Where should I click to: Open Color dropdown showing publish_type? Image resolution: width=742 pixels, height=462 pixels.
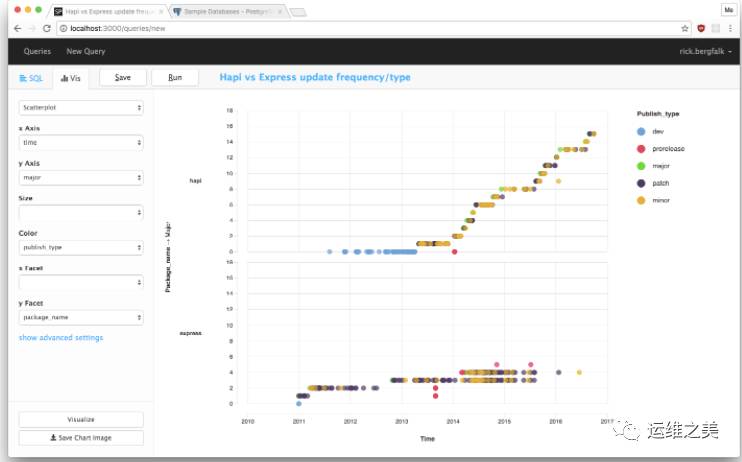point(81,248)
